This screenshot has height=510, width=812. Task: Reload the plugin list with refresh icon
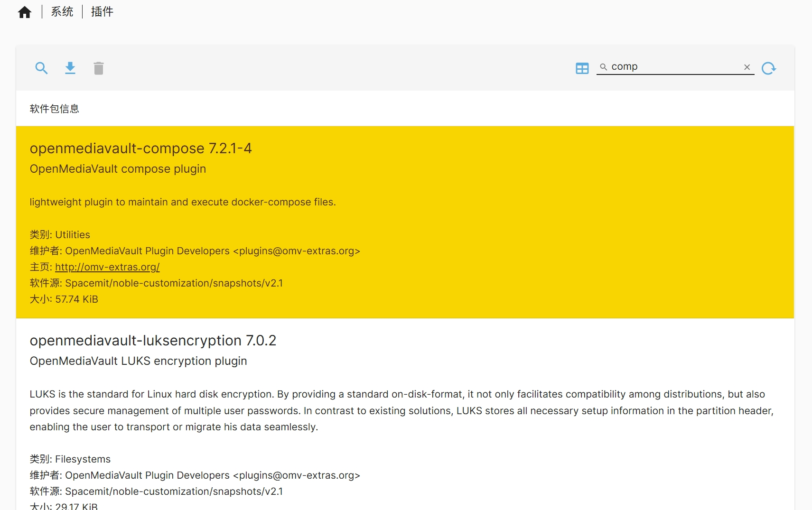click(x=769, y=68)
